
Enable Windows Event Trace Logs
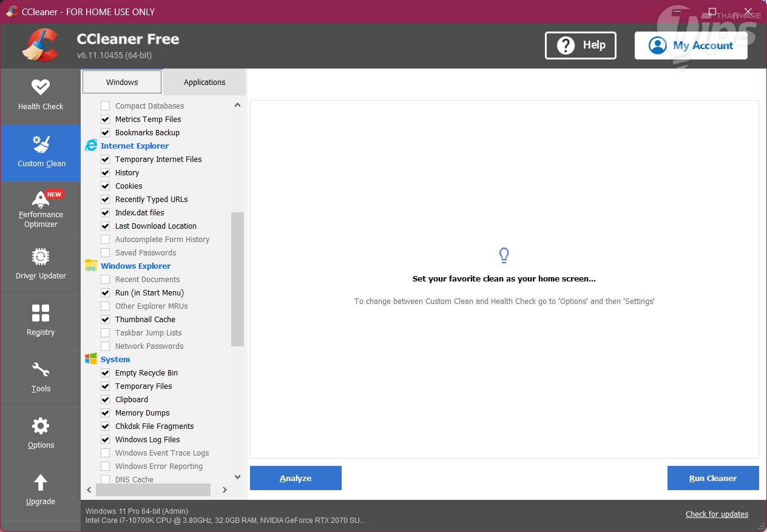coord(106,453)
